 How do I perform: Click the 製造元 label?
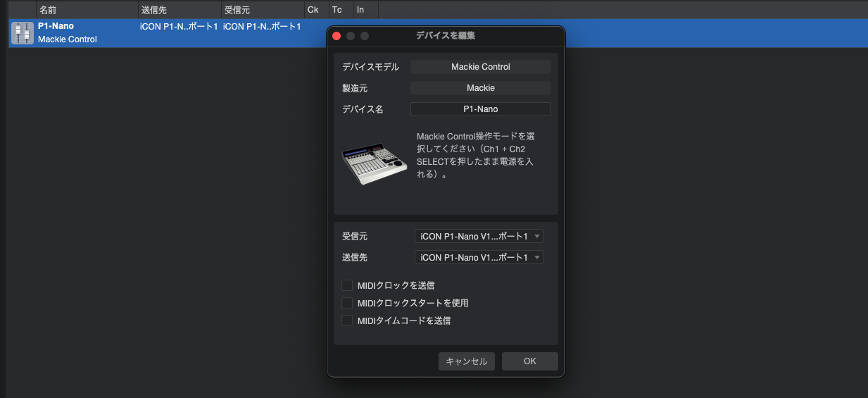coord(355,88)
